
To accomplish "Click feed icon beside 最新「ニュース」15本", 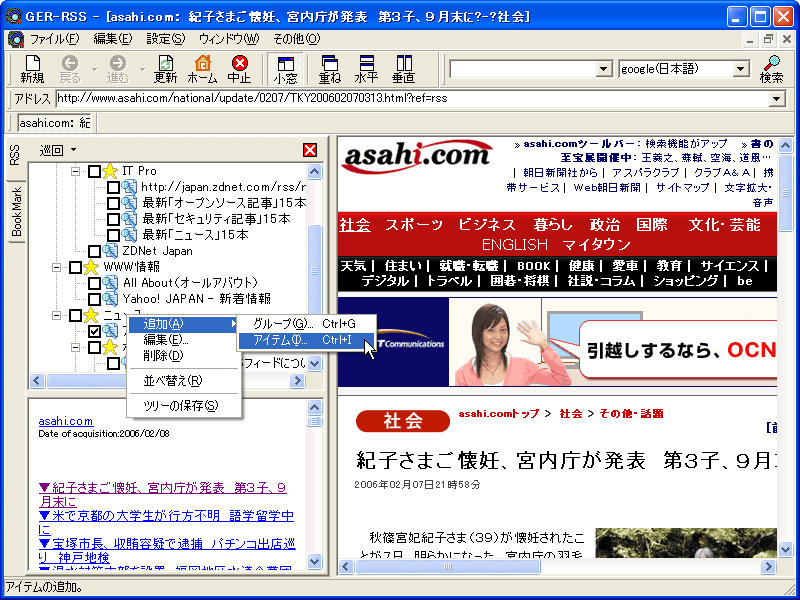I will click(129, 235).
